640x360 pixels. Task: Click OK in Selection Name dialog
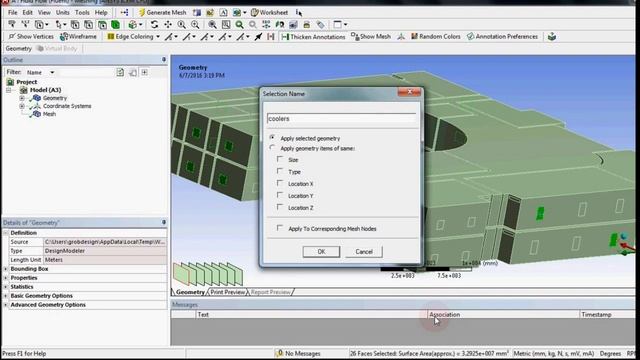321,252
